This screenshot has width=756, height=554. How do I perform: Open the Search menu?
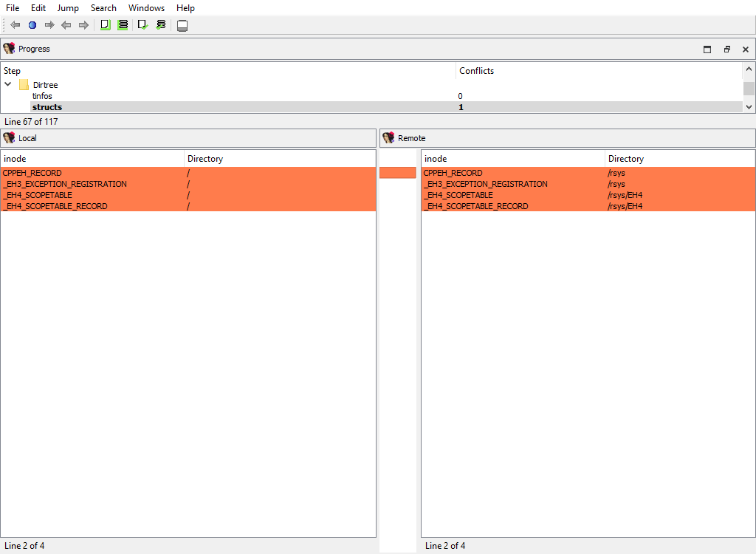103,8
